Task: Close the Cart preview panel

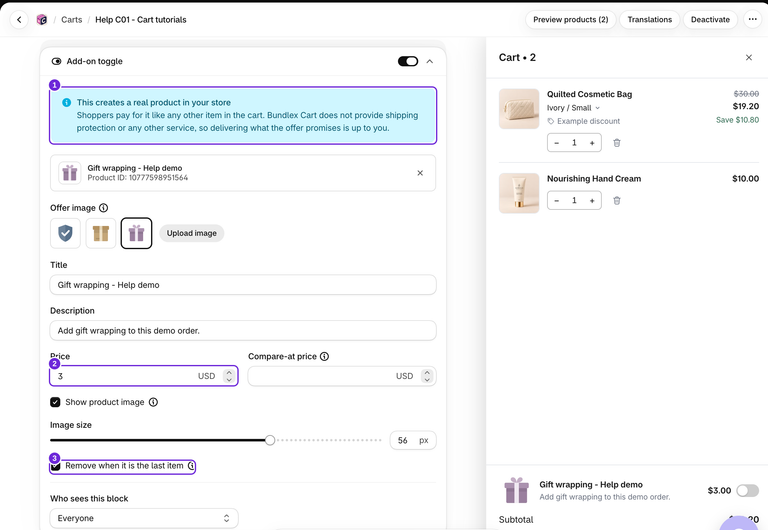Action: tap(748, 57)
